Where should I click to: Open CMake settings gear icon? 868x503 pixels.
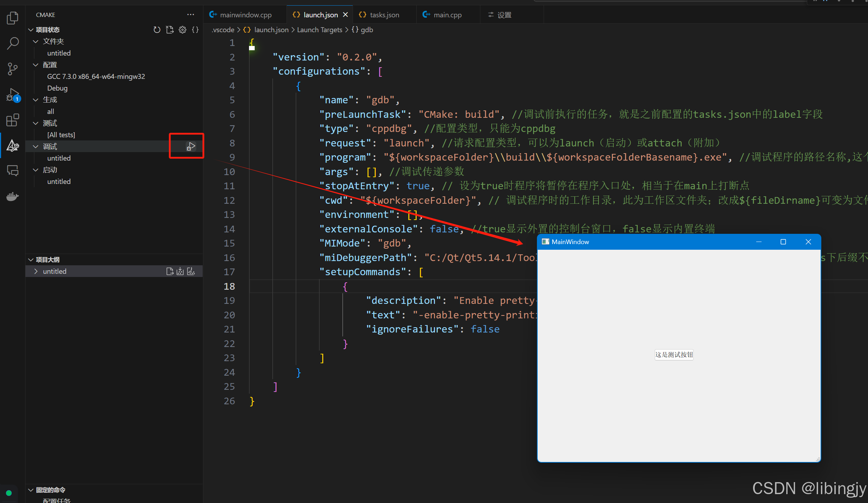click(x=183, y=30)
